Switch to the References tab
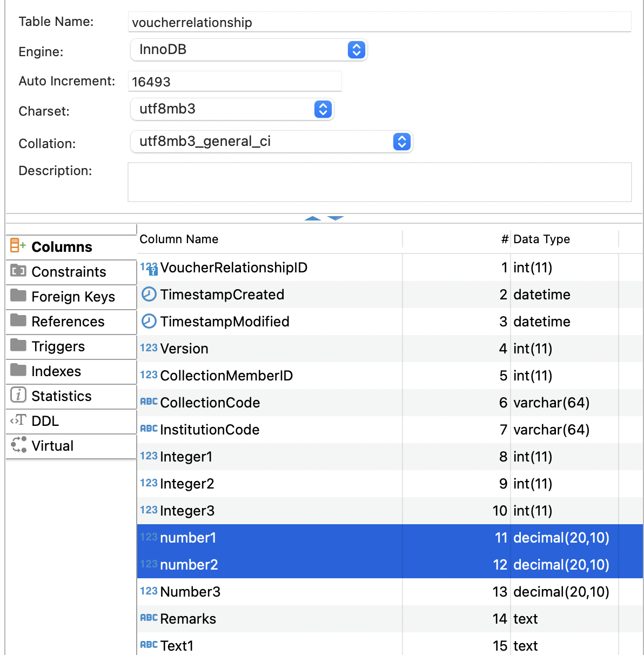 68,322
